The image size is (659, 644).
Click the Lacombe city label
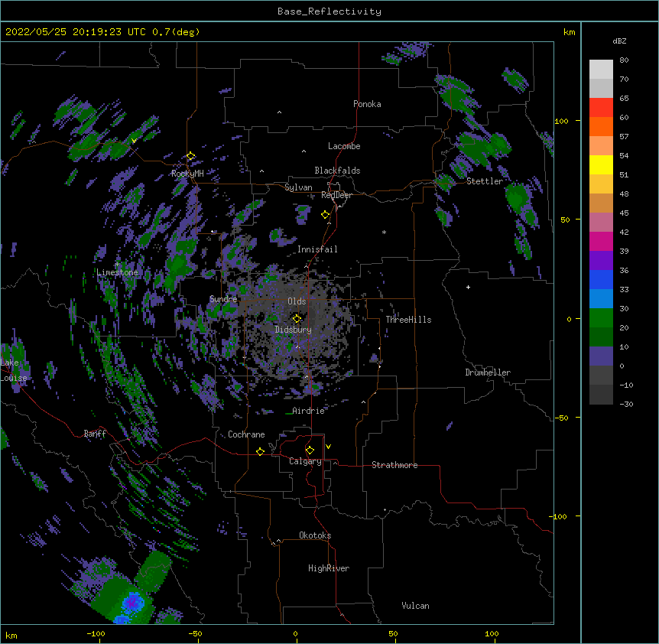(x=344, y=146)
